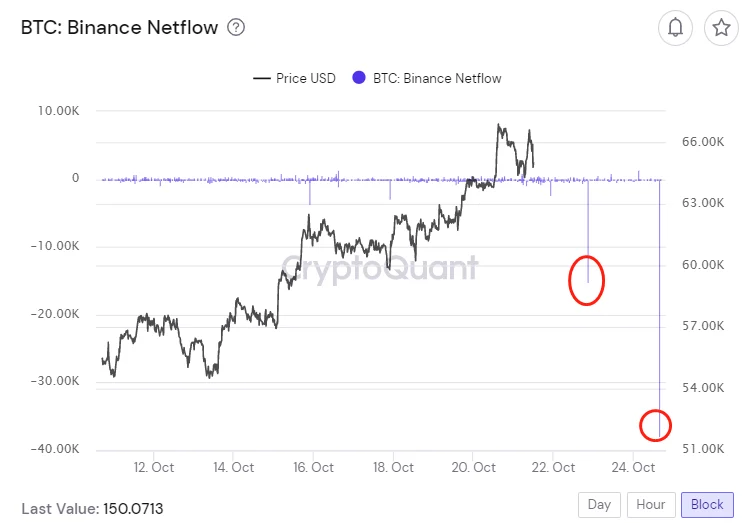This screenshot has width=755, height=523.
Task: Click the BTC: Binance Netflow title
Action: (119, 28)
